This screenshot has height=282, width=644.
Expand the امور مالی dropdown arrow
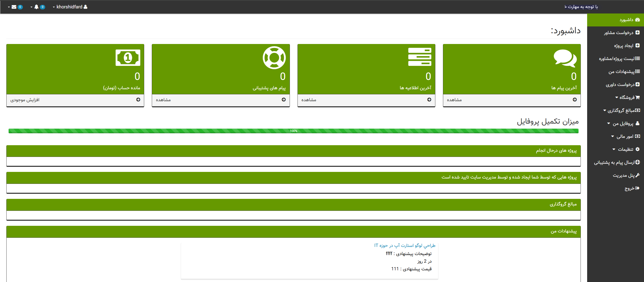pyautogui.click(x=612, y=136)
